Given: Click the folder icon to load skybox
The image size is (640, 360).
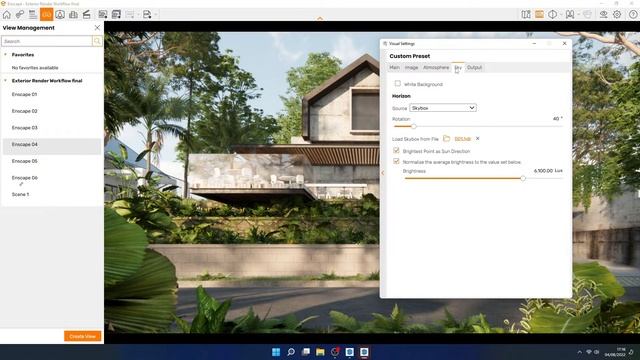Looking at the screenshot, I should [447, 139].
